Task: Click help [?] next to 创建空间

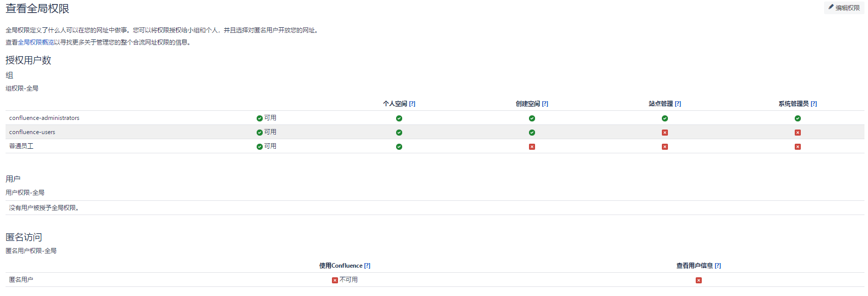Action: click(545, 104)
